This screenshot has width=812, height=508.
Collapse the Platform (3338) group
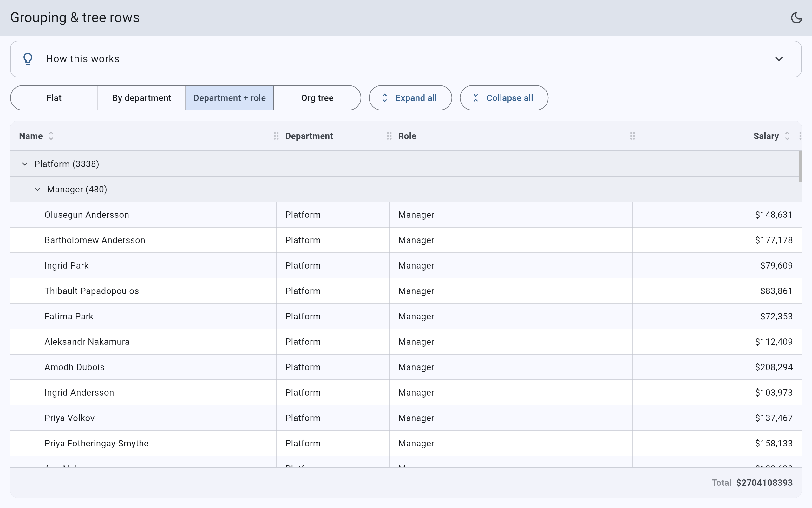[25, 164]
